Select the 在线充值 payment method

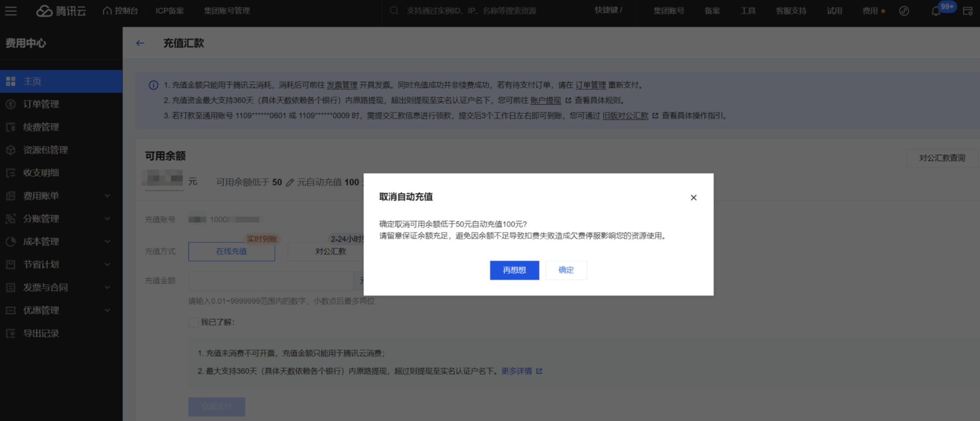231,251
